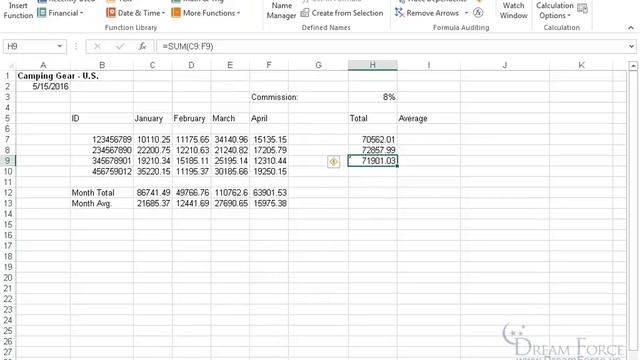Open the Financial functions dropdown
Screen dimensions: 640x360
(x=60, y=13)
